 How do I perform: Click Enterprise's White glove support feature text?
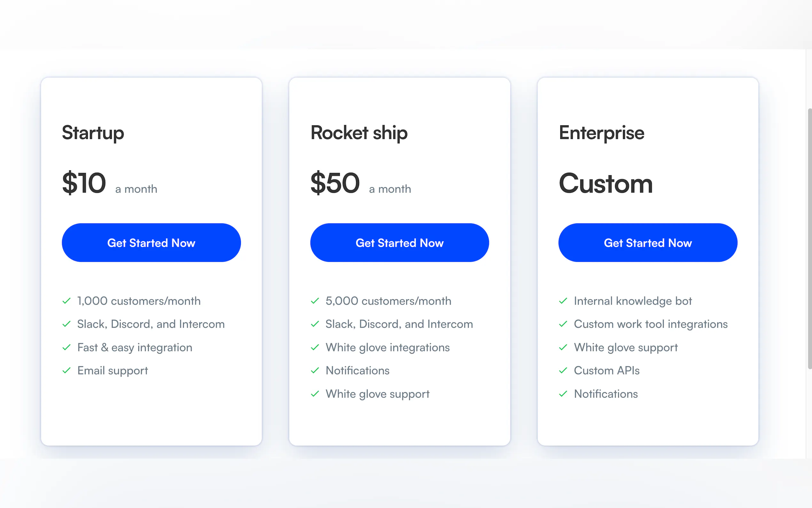tap(626, 347)
